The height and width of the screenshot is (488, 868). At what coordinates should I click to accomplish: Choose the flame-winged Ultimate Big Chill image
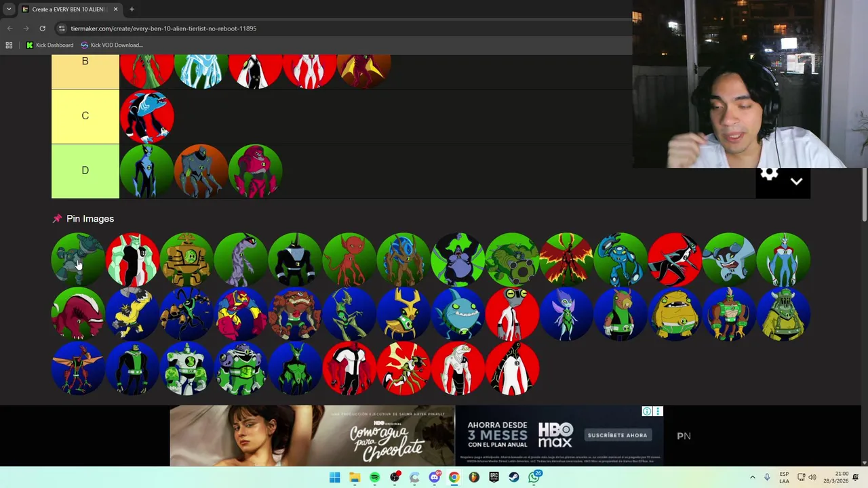tap(566, 259)
